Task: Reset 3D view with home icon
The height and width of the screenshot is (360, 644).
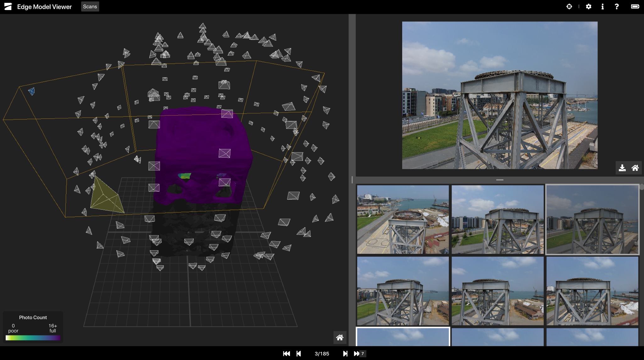Action: [340, 337]
